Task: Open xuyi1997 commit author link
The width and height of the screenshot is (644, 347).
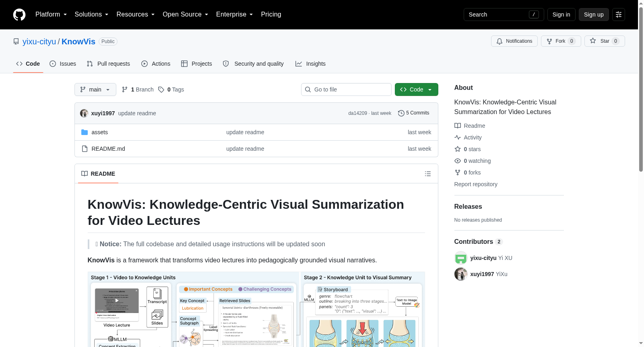Action: (103, 113)
